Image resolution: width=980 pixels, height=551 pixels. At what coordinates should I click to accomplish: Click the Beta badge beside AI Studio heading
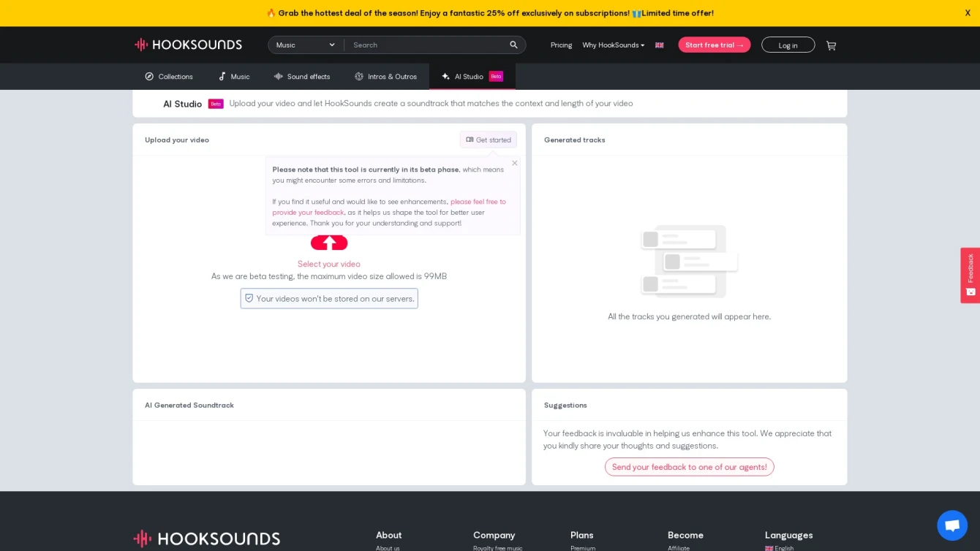(216, 104)
